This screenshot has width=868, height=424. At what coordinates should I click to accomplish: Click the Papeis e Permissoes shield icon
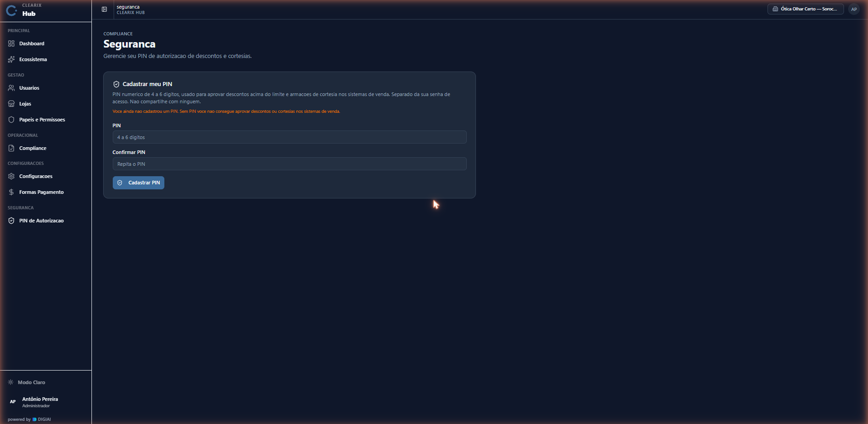point(11,120)
